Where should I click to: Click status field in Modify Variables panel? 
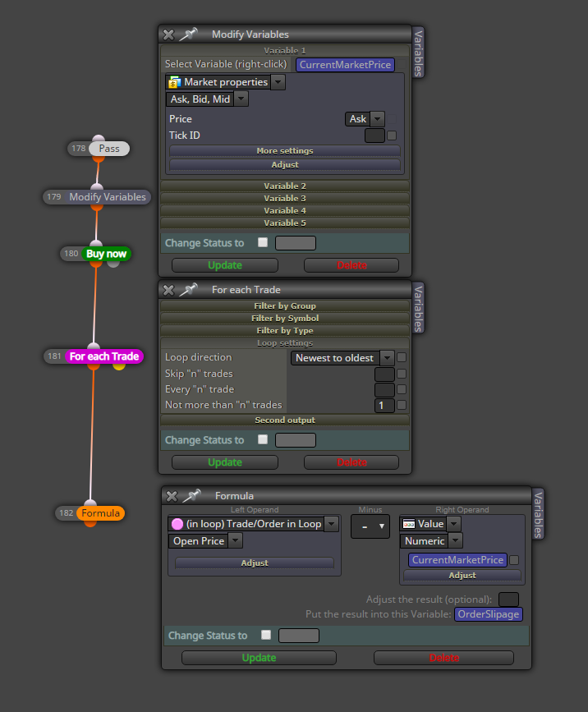tap(296, 243)
